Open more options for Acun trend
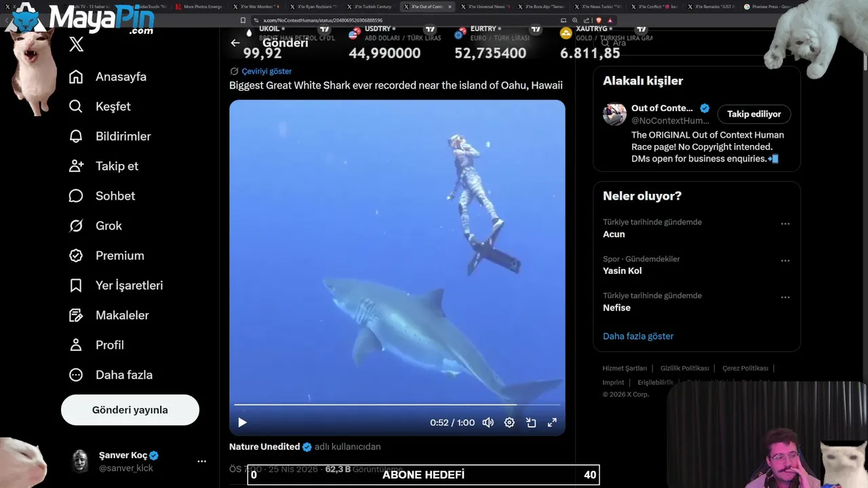868x488 pixels. [785, 224]
